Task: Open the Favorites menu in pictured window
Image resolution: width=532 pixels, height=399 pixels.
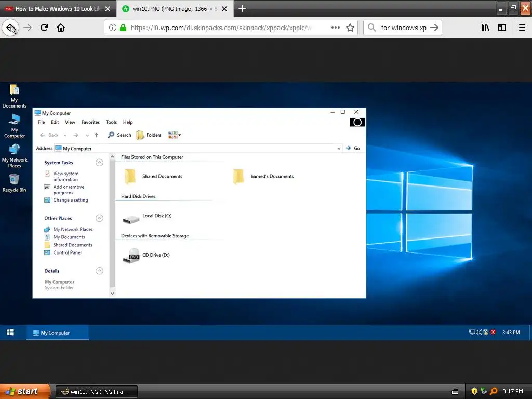Action: click(90, 122)
